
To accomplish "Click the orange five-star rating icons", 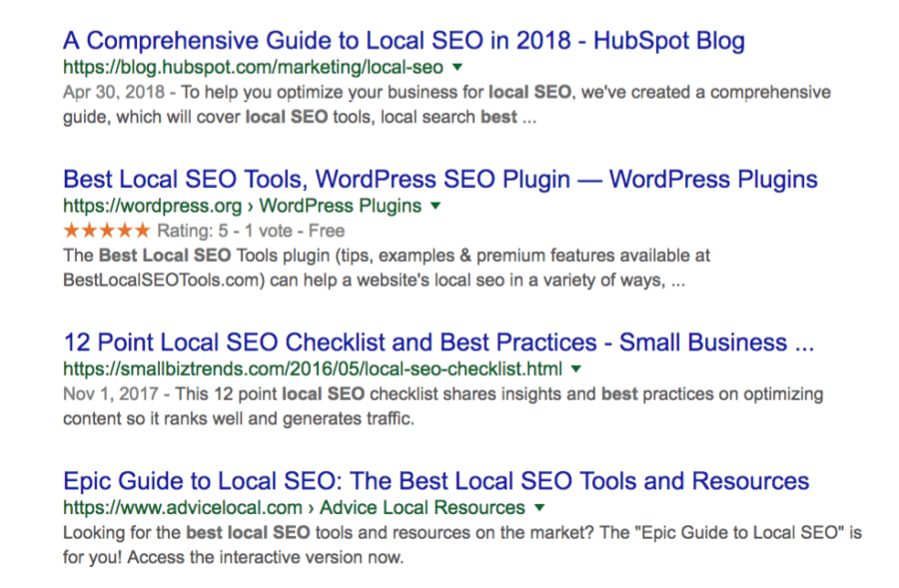I will (x=106, y=231).
